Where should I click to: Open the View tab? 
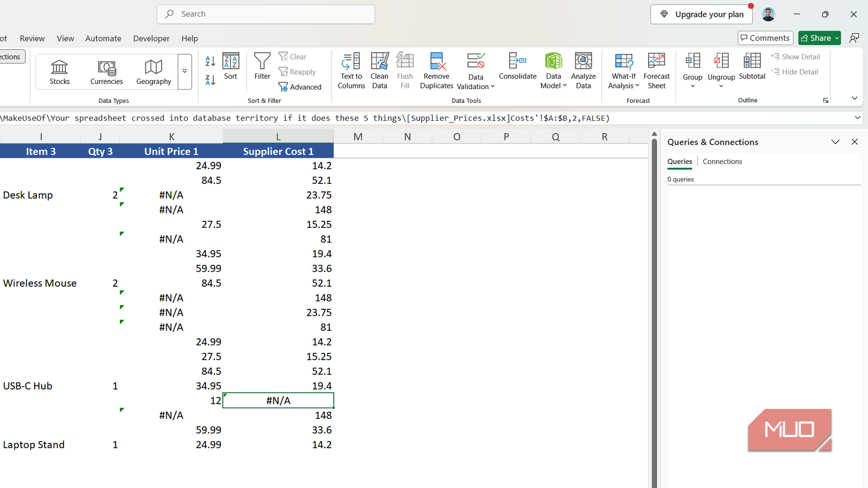(65, 38)
